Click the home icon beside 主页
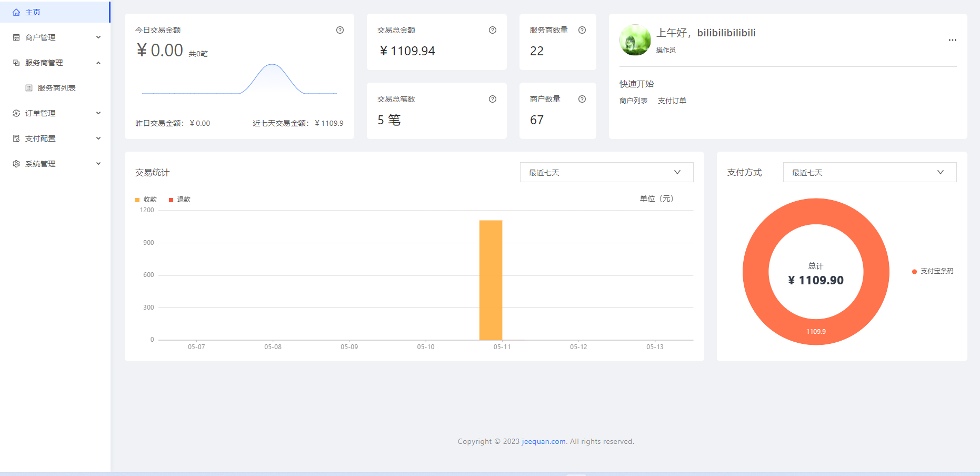 click(x=16, y=12)
